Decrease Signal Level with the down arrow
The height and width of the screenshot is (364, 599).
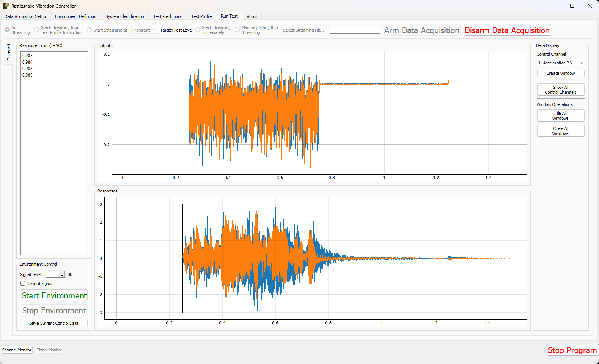[x=62, y=276]
